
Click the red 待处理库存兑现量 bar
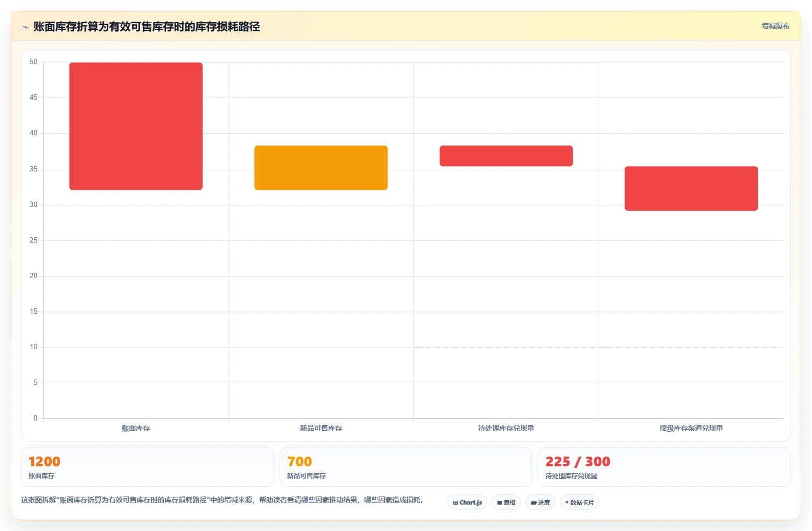(506, 156)
